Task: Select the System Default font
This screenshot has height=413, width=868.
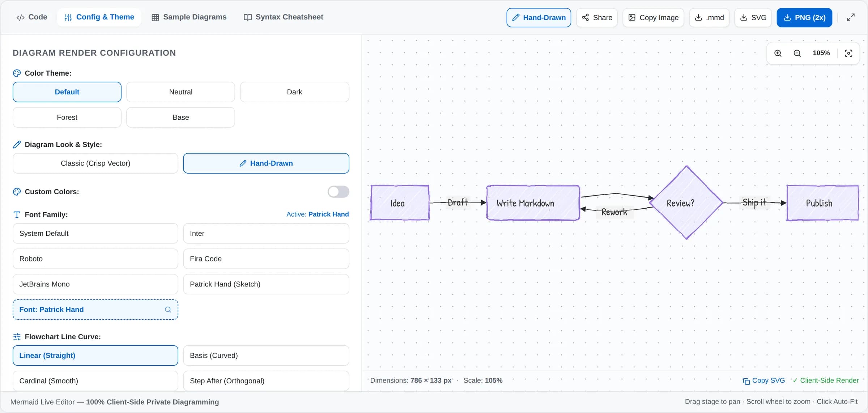Action: coord(95,233)
